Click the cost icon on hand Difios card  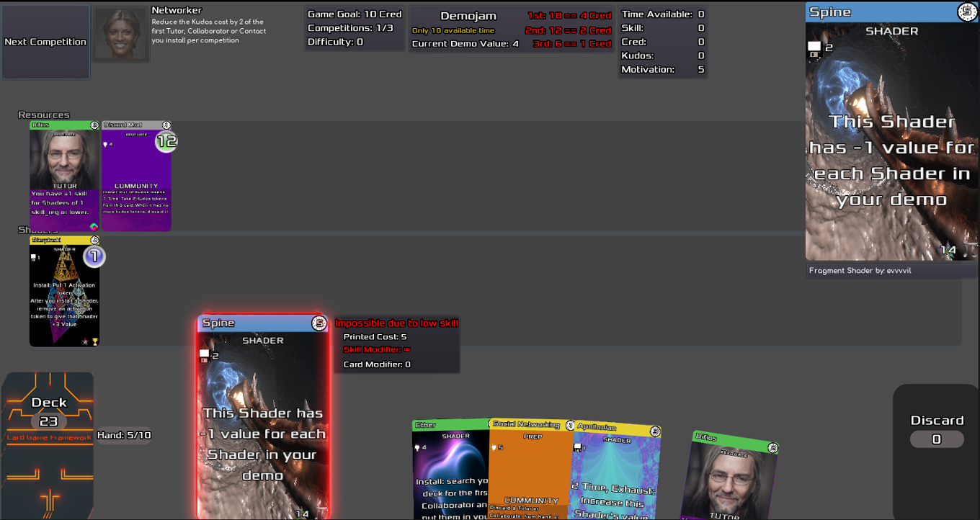tap(772, 448)
